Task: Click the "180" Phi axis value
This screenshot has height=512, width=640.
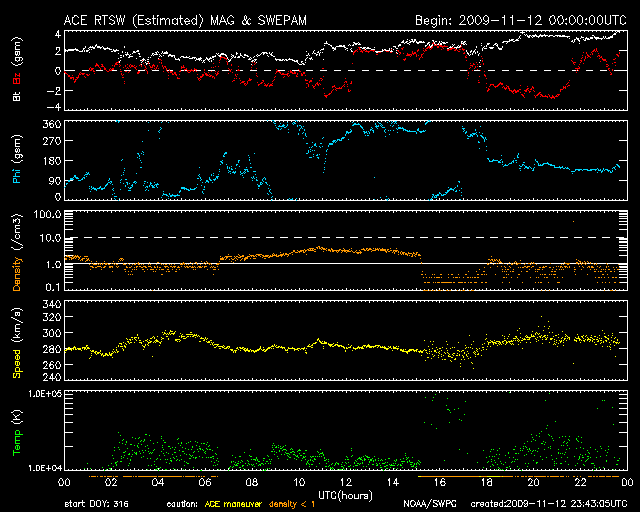Action: tap(52, 161)
